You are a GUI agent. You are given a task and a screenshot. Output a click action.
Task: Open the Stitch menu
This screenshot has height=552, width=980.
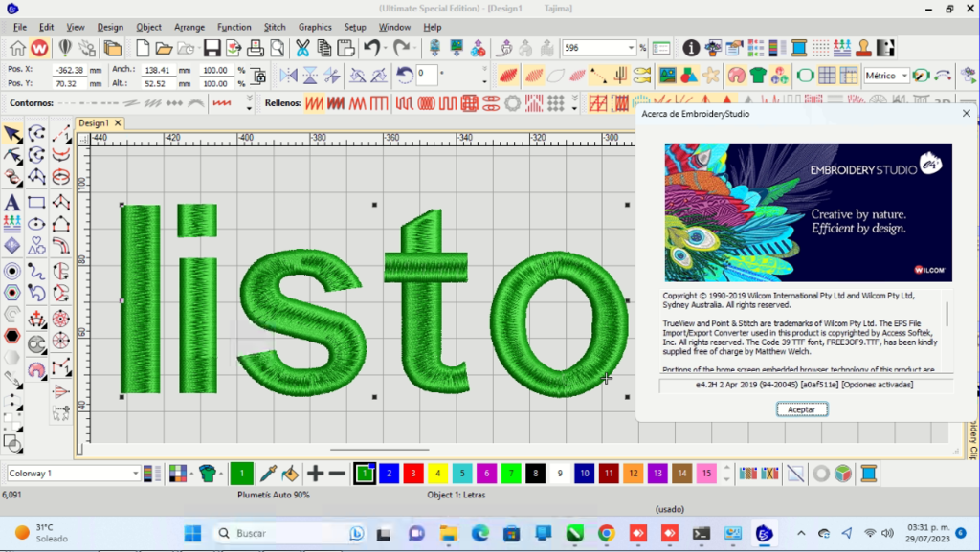275,27
